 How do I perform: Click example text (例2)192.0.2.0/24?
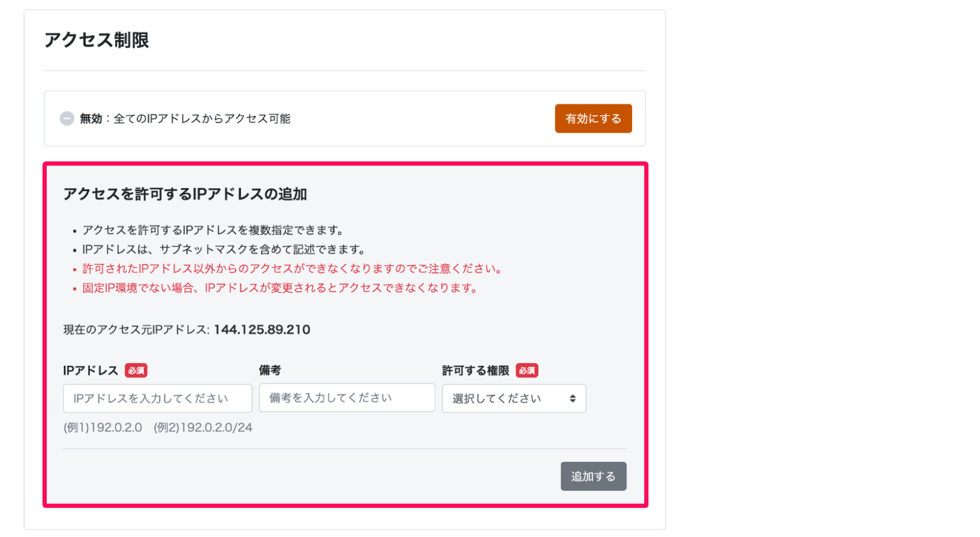point(203,427)
